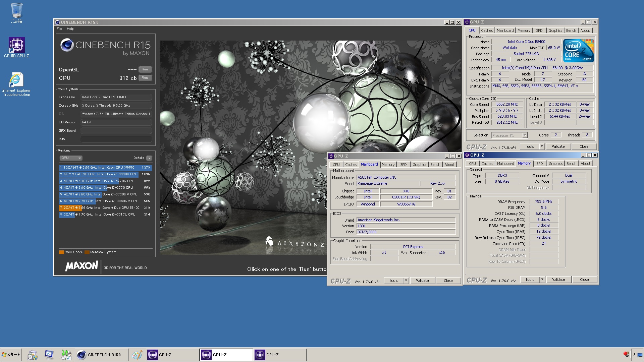Click the Bus Speed 628.03 MHz value
Image resolution: width=644 pixels, height=362 pixels.
click(x=507, y=117)
